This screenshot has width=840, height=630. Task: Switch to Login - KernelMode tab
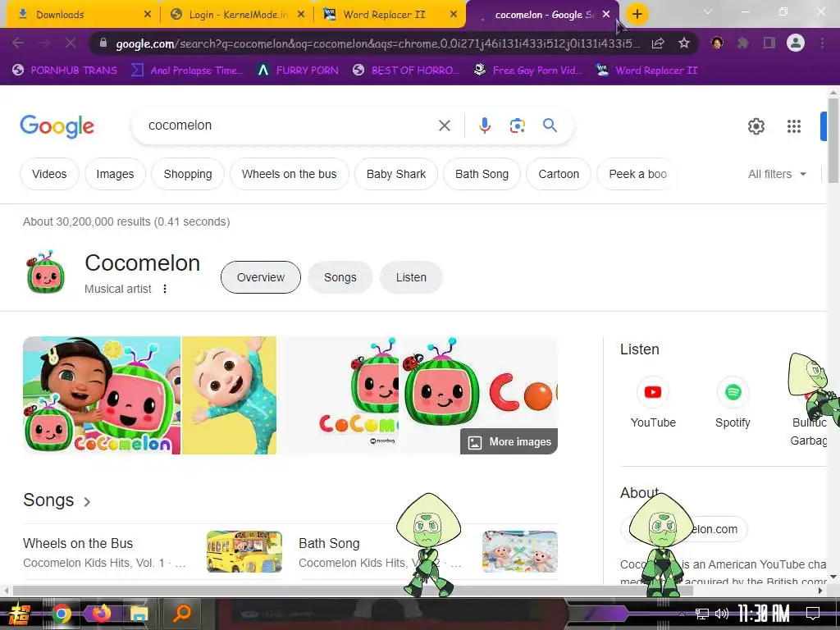[235, 15]
